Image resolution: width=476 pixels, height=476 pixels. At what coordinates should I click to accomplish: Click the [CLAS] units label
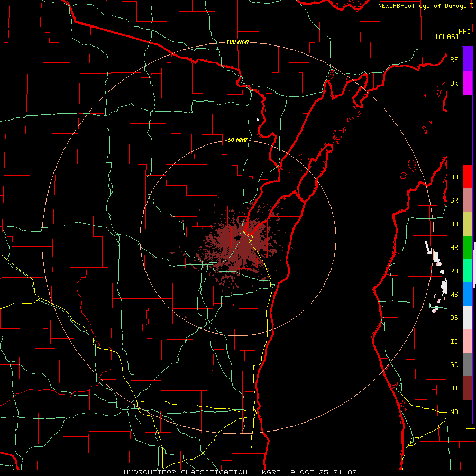tap(447, 36)
